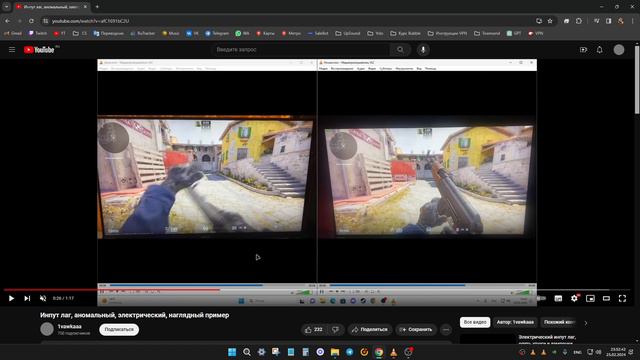The width and height of the screenshot is (640, 360).
Task: Select the Автор: 1xwkaaa chip
Action: tap(515, 322)
